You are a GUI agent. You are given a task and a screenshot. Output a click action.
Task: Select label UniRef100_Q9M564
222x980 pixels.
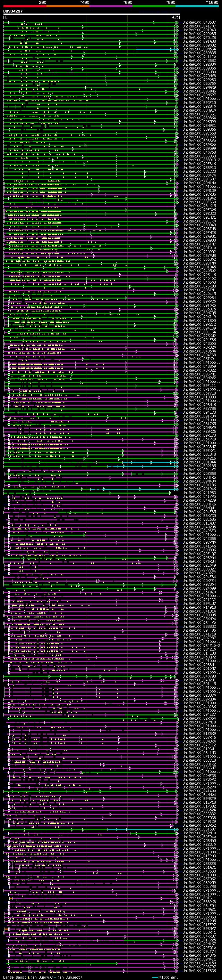(x=199, y=49)
